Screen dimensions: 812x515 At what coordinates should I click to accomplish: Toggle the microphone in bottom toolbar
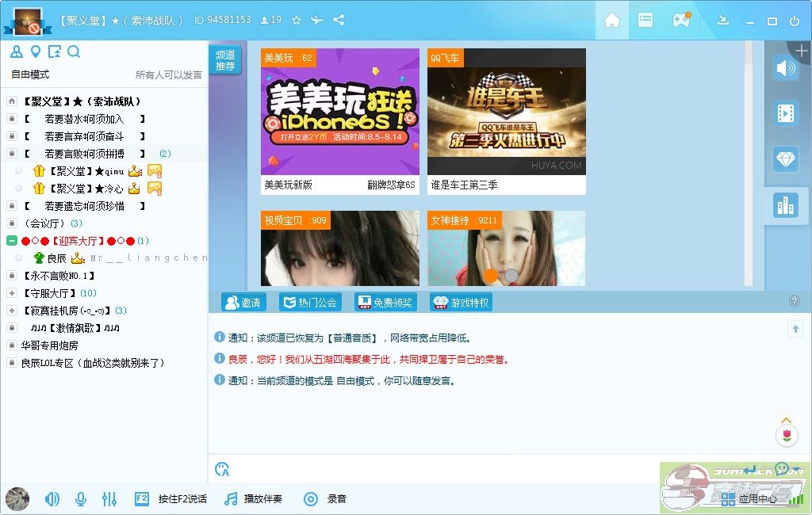pos(80,499)
